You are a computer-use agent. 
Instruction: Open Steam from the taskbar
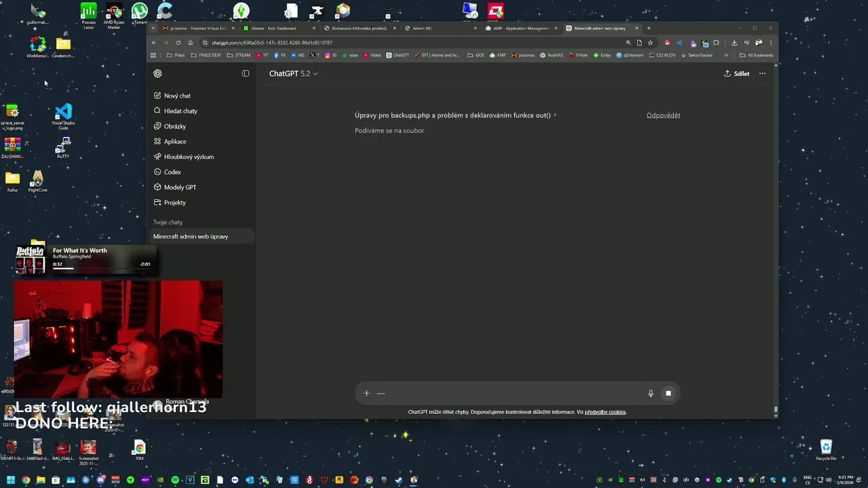coord(399,480)
